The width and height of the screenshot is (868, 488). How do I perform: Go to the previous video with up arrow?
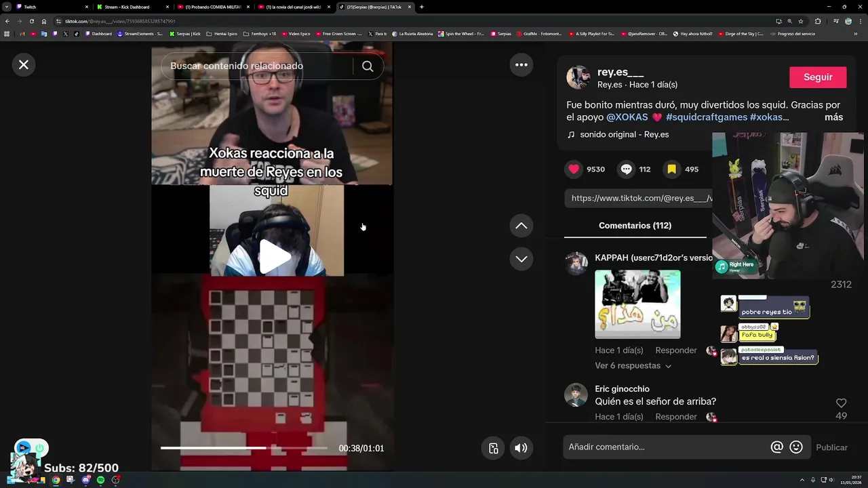[x=521, y=226]
